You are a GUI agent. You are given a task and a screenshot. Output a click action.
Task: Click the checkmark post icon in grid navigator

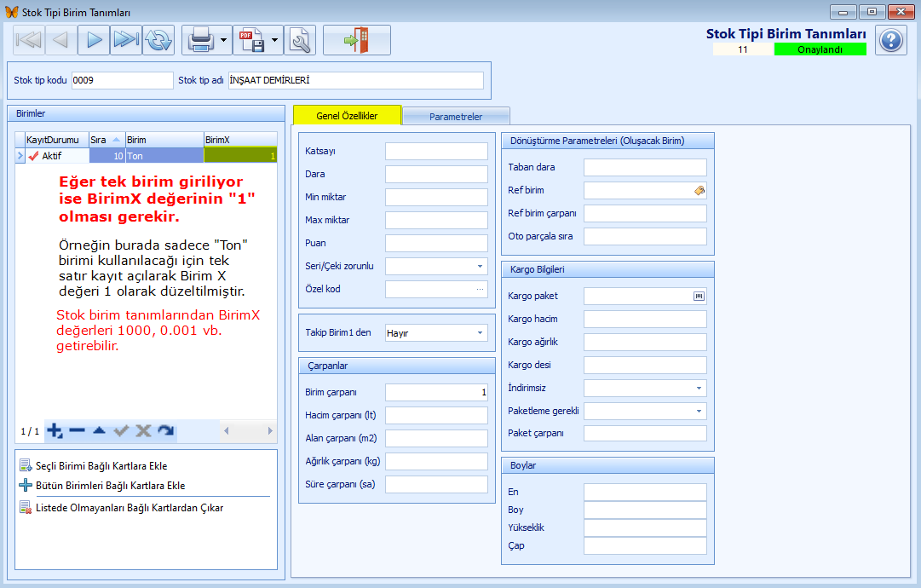coord(121,430)
